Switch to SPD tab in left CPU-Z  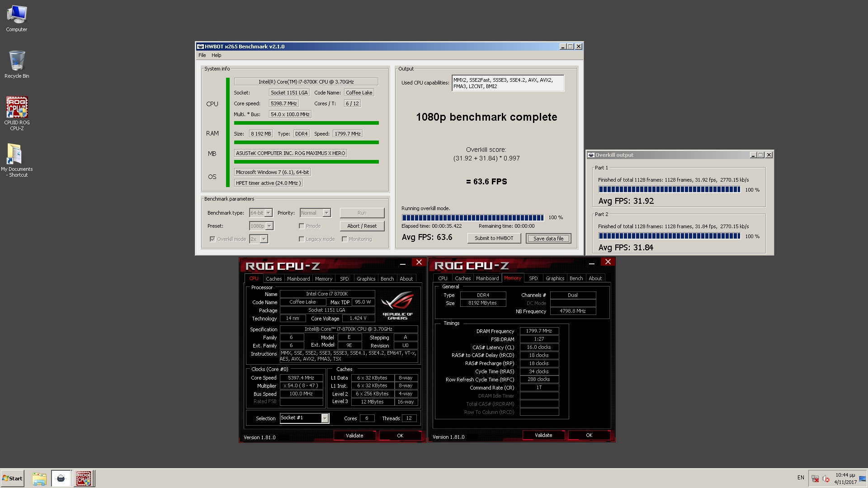click(344, 279)
